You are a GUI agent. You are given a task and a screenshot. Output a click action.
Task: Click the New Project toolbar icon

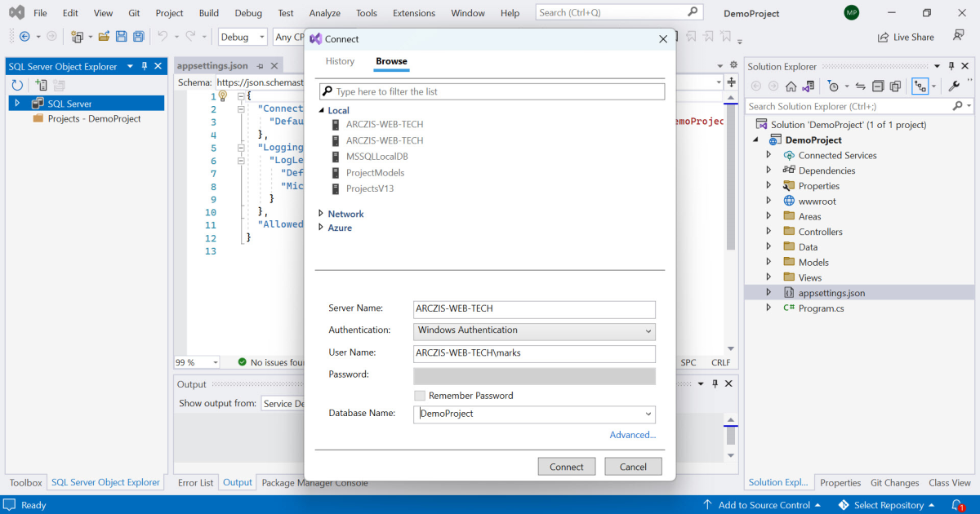pyautogui.click(x=78, y=37)
